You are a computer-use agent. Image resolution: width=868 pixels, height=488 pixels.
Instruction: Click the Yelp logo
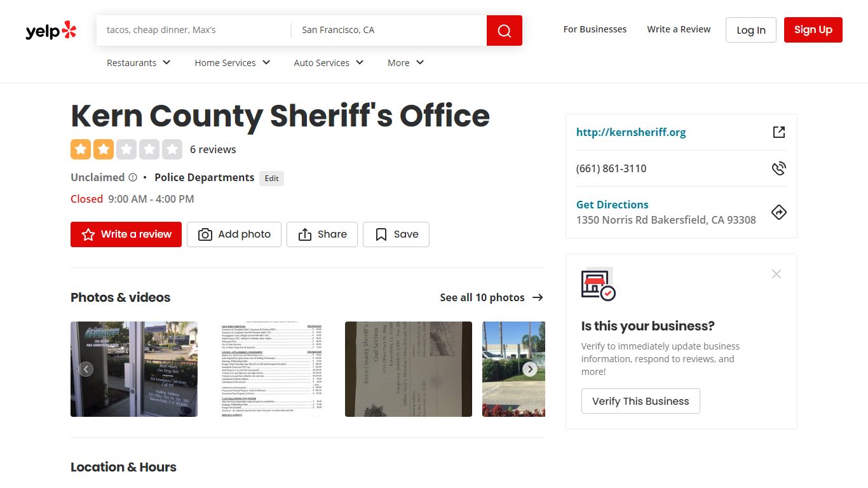point(51,30)
